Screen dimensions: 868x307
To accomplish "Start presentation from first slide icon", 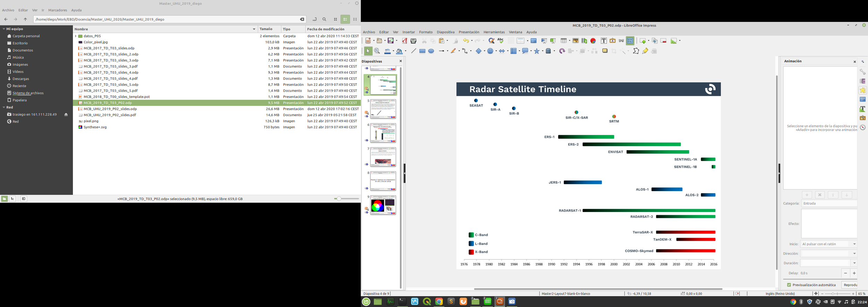I will pyautogui.click(x=544, y=41).
